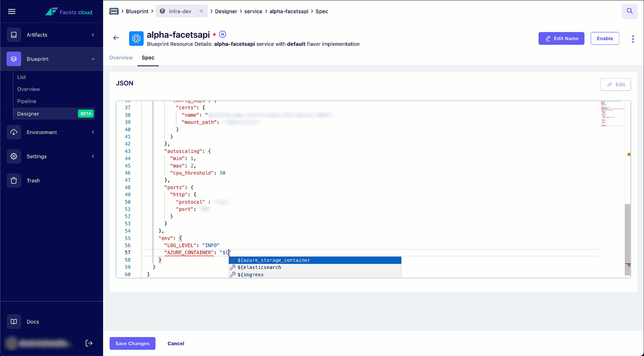Click the "certs" key on line 37
Viewport: 644px width, 356px height.
point(186,108)
